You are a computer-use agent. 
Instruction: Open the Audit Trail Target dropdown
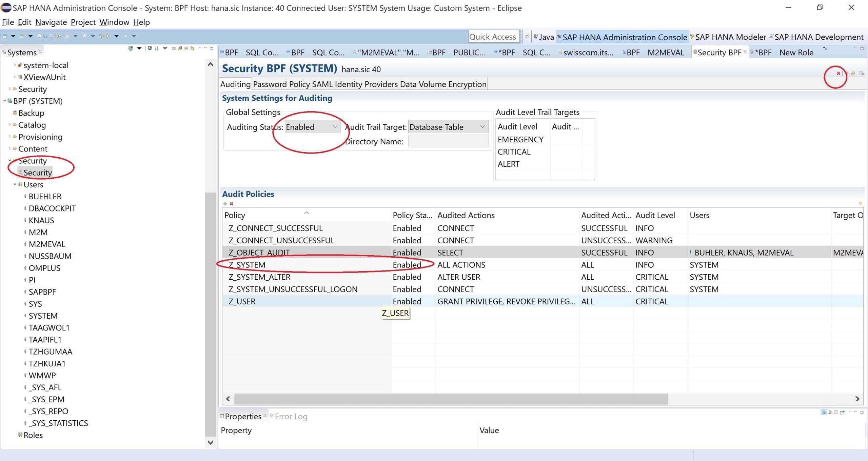[x=482, y=127]
